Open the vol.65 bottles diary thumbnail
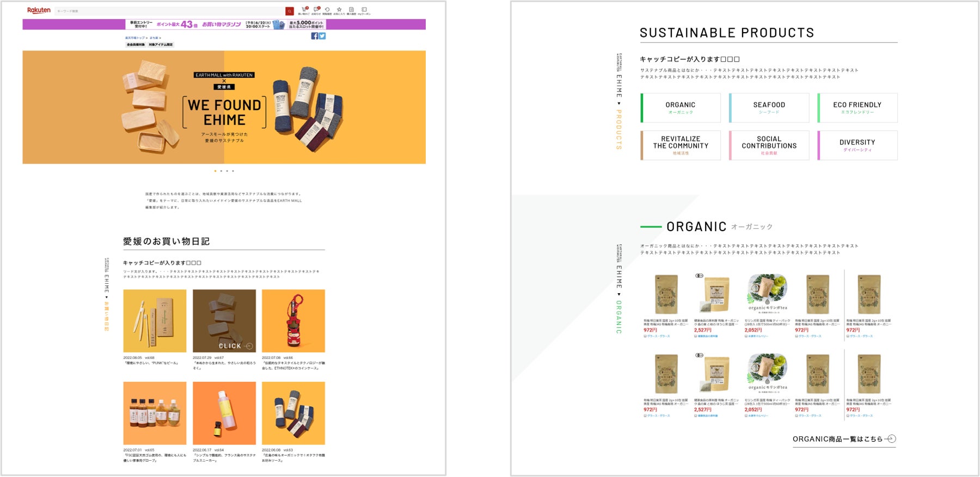Viewport: 980px width, 477px height. tap(155, 413)
